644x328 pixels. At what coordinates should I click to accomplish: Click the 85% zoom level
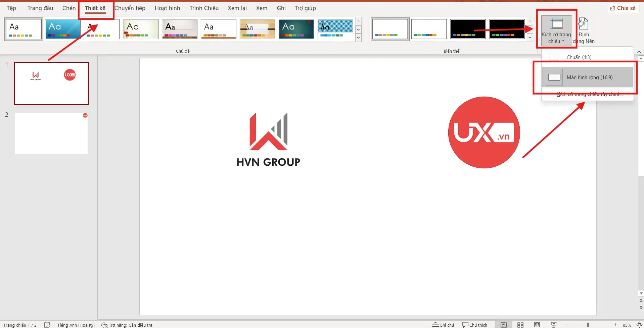click(x=627, y=325)
